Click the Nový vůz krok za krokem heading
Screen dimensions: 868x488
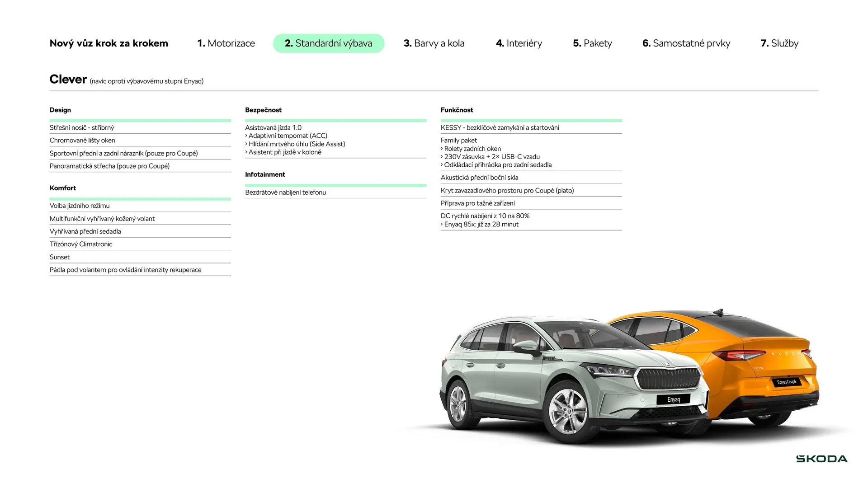(x=109, y=43)
